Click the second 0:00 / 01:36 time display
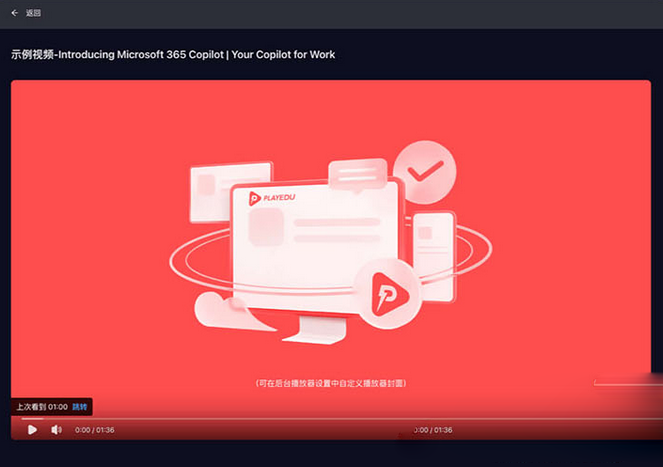The image size is (663, 467). [x=434, y=429]
